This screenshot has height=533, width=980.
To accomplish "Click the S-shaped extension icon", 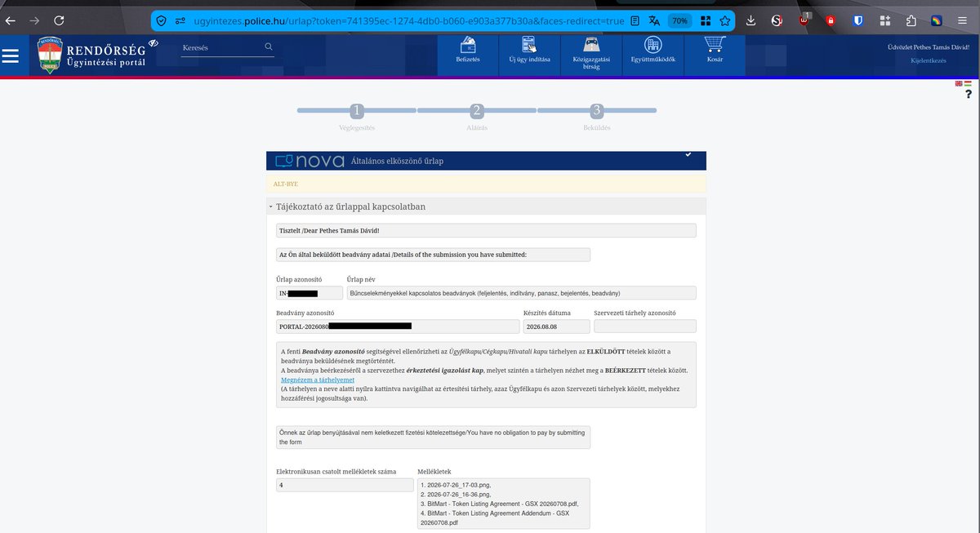I will click(x=777, y=20).
